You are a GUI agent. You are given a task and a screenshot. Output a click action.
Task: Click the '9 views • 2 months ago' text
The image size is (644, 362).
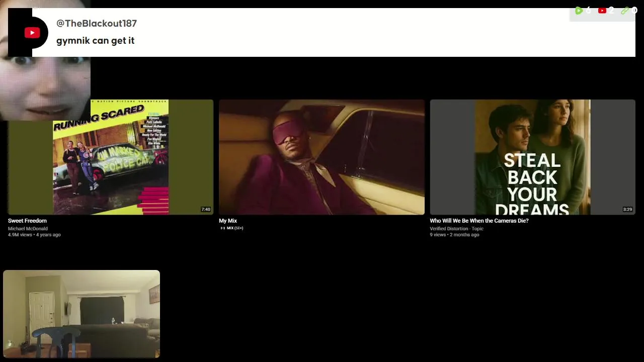[x=454, y=235]
